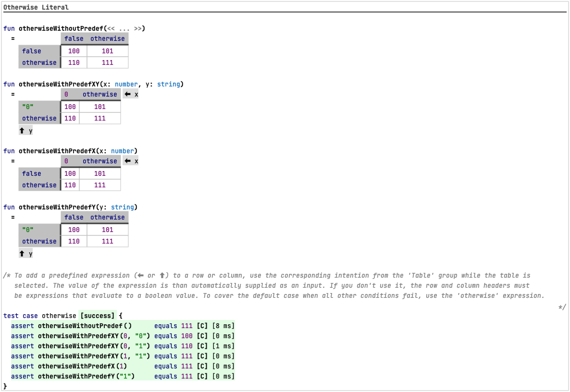Screen dimensions: 570x392
Task: Click cell 111 in the otherwiseWithoutPredef table
Action: (x=108, y=62)
